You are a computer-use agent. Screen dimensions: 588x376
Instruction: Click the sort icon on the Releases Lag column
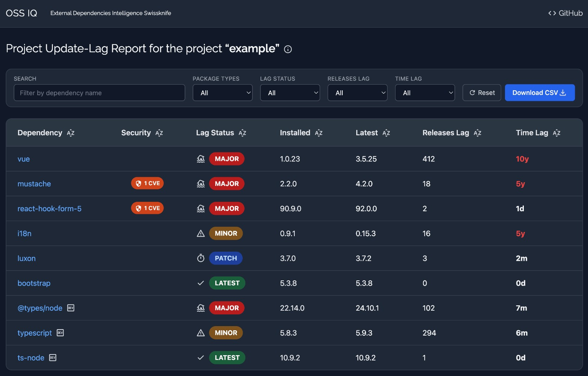point(477,133)
